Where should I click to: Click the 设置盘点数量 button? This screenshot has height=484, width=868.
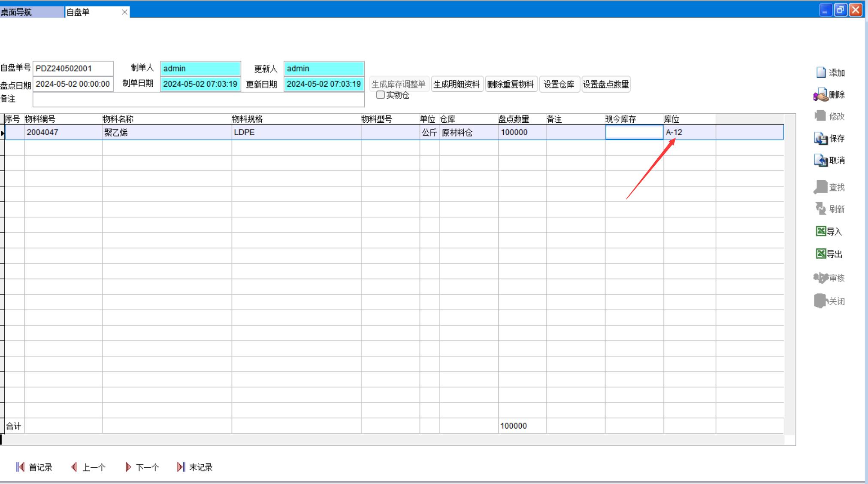[605, 85]
